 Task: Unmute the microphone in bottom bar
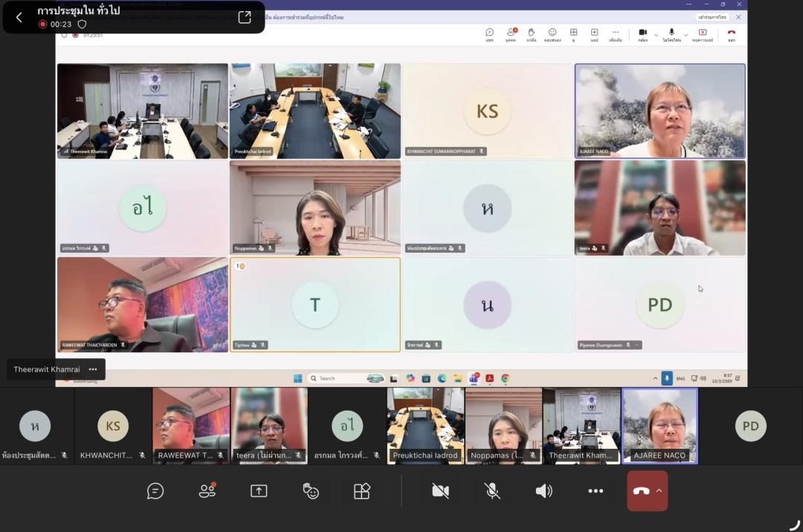tap(492, 491)
